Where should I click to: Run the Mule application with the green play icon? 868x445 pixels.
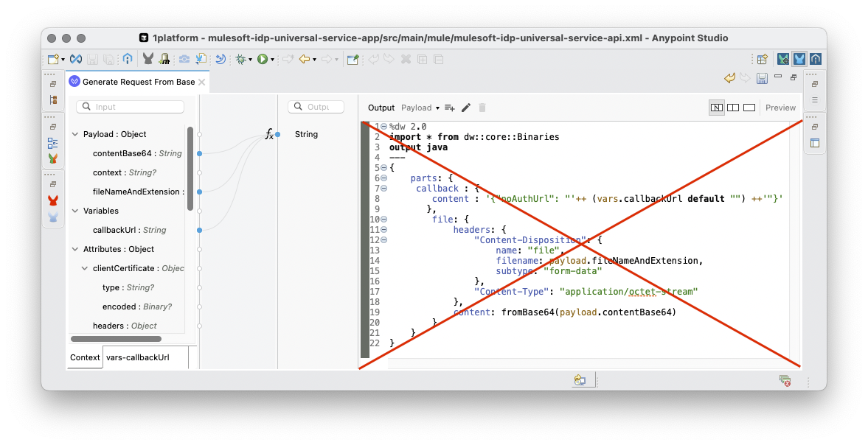[263, 59]
